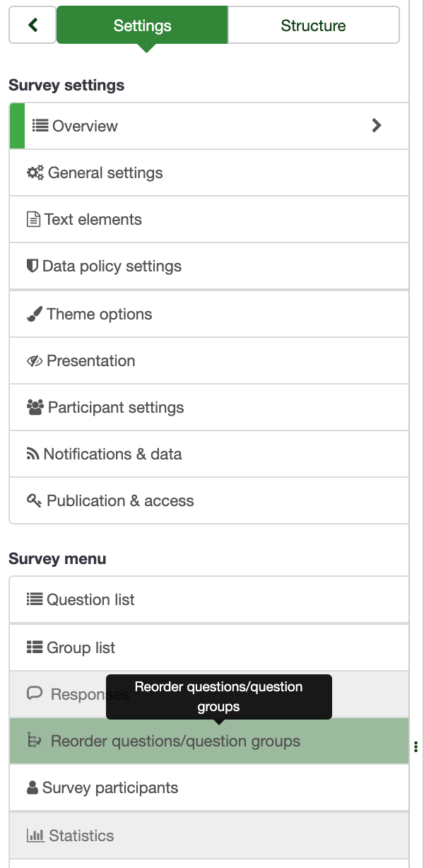Click the shield icon for Data policy settings
The height and width of the screenshot is (868, 424).
pyautogui.click(x=32, y=266)
